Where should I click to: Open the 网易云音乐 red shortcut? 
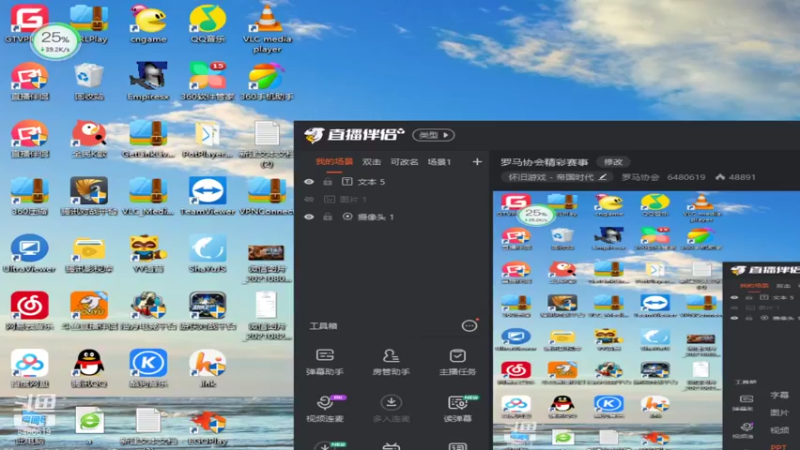click(29, 311)
